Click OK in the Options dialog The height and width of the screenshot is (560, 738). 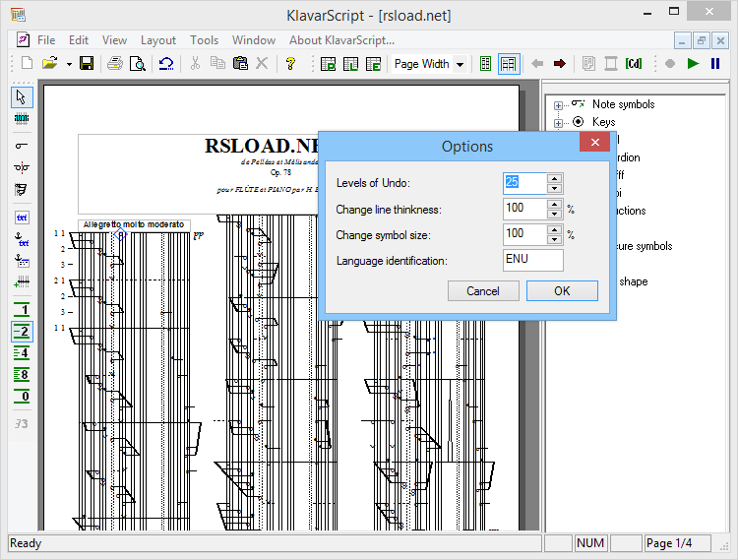[562, 290]
